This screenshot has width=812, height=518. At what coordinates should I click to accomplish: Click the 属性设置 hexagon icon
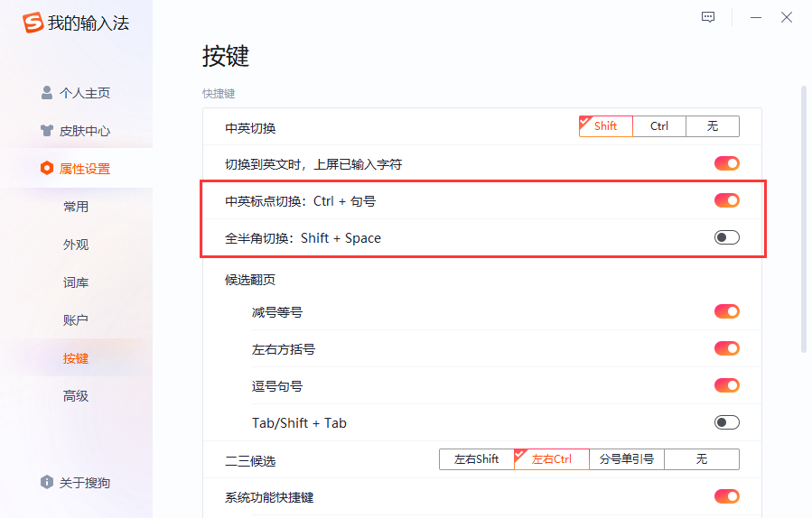tap(47, 169)
